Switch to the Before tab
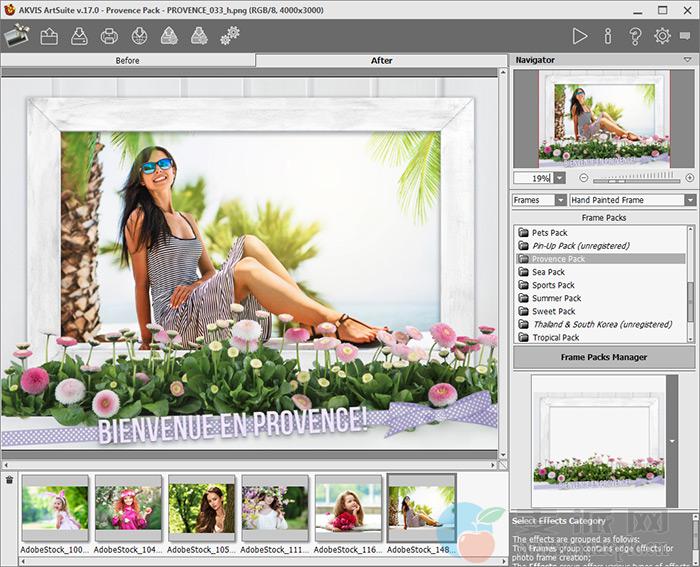The image size is (700, 567). click(x=127, y=60)
